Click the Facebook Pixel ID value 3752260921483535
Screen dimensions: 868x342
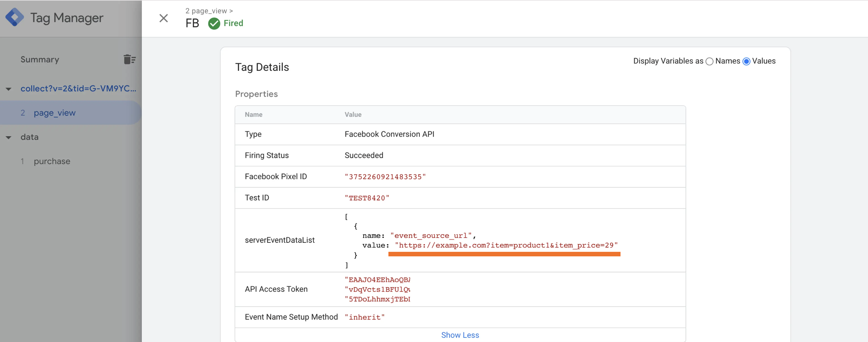coord(385,177)
